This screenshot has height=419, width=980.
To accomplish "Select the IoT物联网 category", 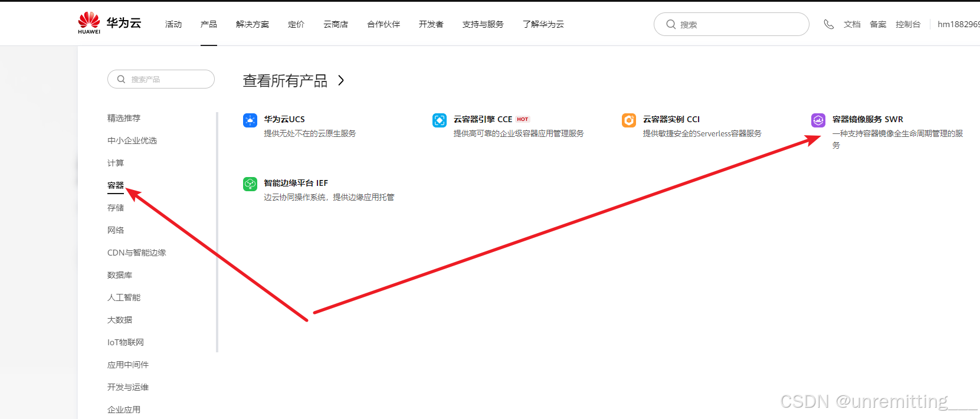I will tap(126, 342).
